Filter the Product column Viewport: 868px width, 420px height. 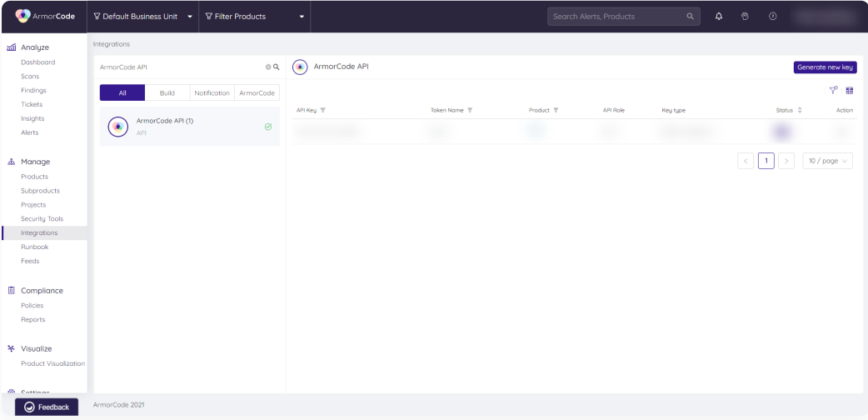tap(556, 110)
